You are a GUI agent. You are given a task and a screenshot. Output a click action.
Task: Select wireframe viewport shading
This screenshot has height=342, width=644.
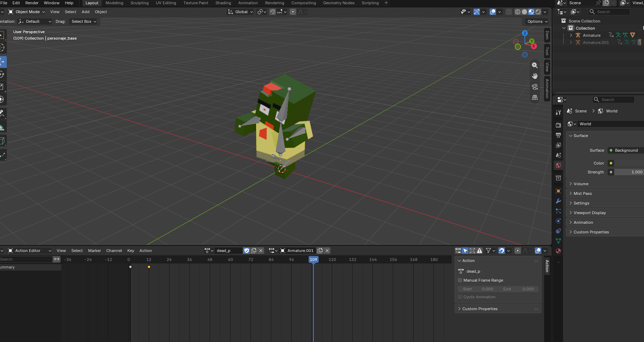(x=517, y=12)
